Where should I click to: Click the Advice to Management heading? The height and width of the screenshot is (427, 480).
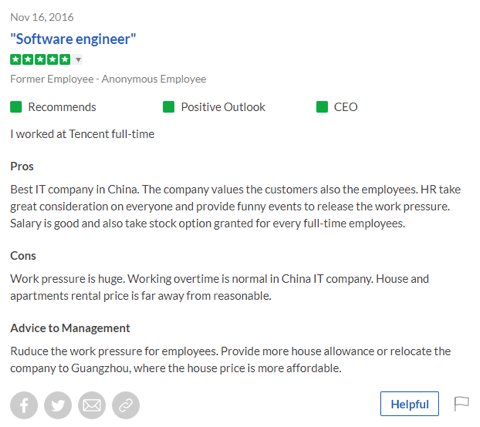pyautogui.click(x=70, y=328)
